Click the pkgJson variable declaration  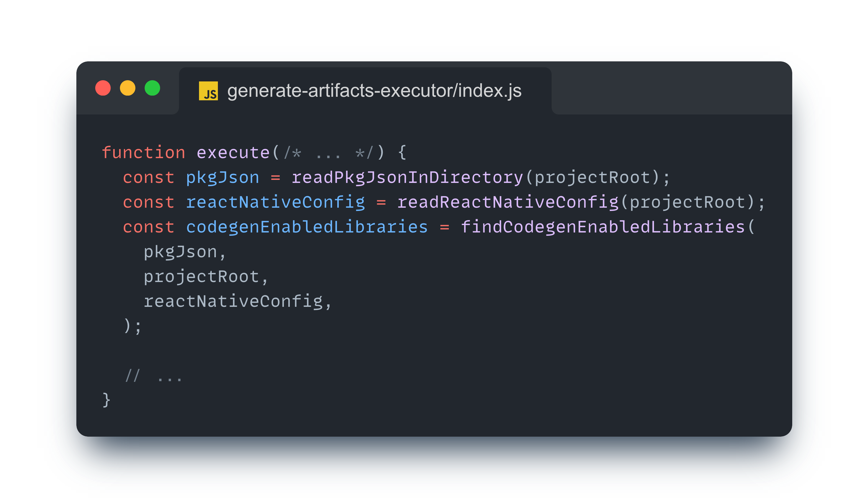coord(223,178)
